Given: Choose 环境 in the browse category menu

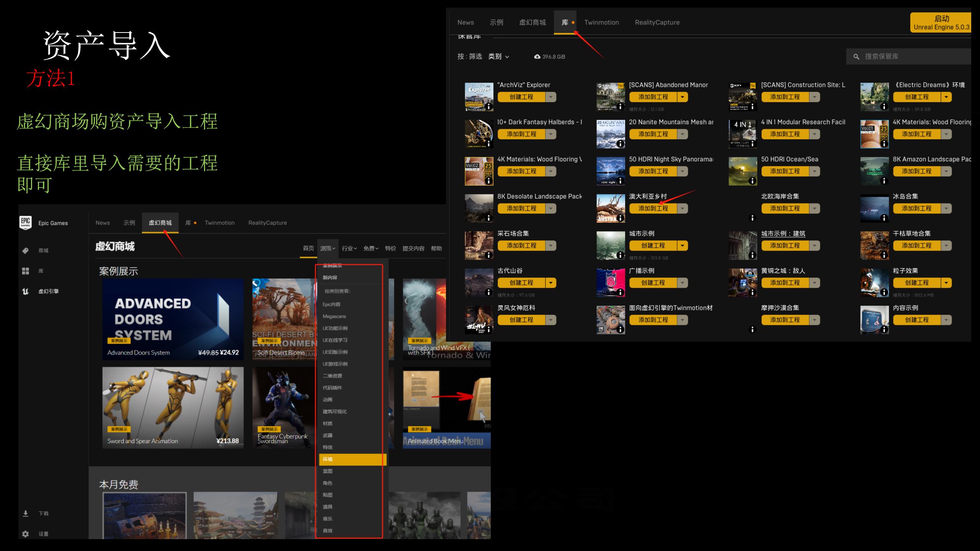Looking at the screenshot, I should coord(353,460).
